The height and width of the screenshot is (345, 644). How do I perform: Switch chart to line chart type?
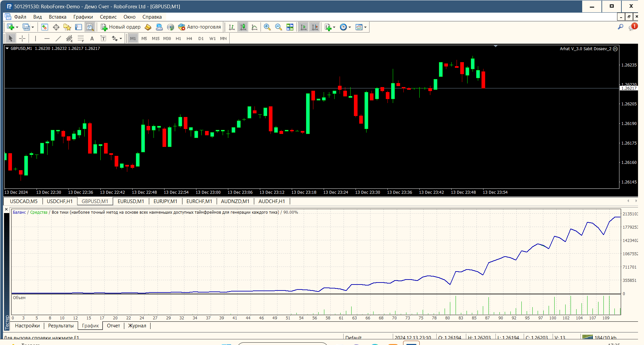pos(255,27)
